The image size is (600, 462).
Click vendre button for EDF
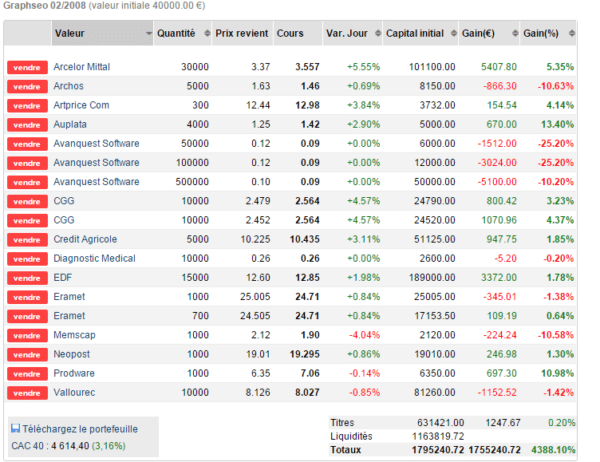(27, 278)
